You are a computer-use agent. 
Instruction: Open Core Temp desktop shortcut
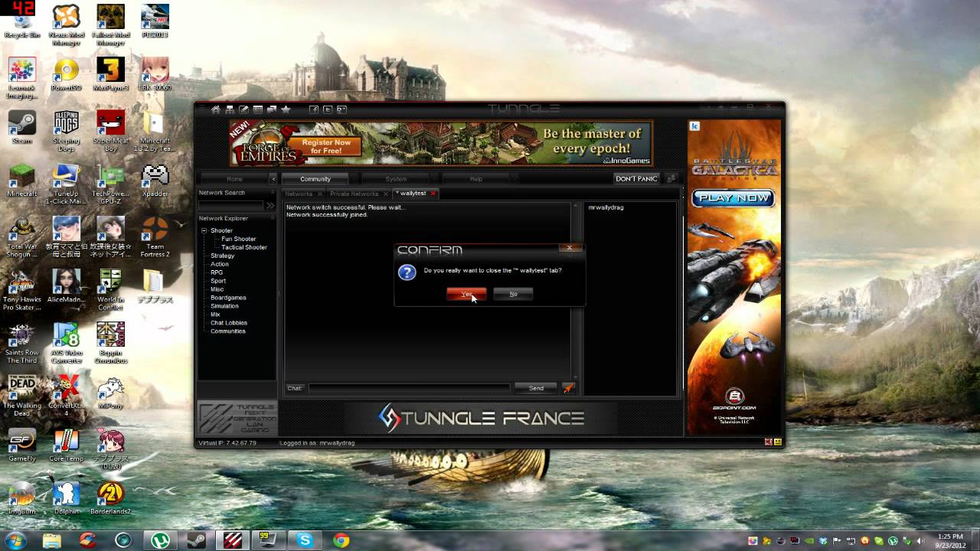pos(66,445)
